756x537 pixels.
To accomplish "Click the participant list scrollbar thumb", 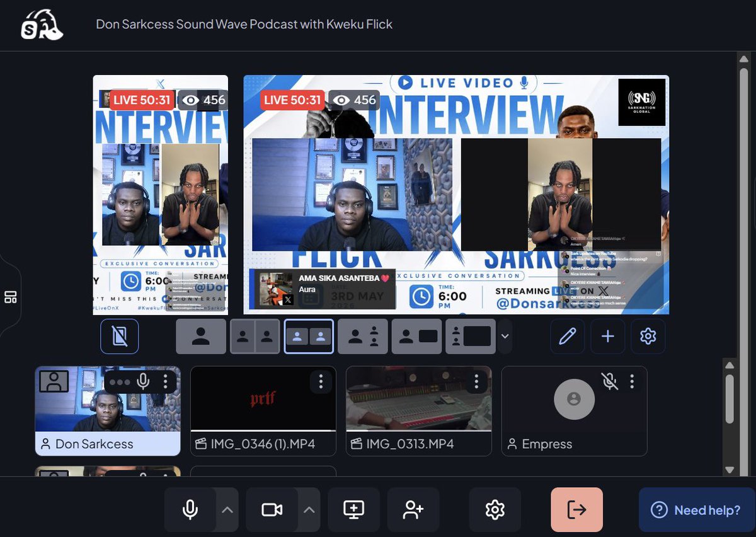I will click(730, 399).
